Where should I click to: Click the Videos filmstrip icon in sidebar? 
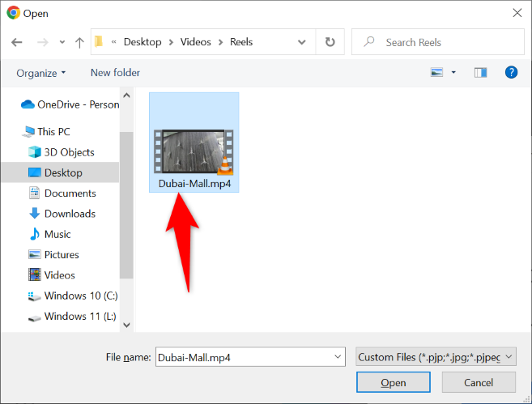(x=35, y=275)
